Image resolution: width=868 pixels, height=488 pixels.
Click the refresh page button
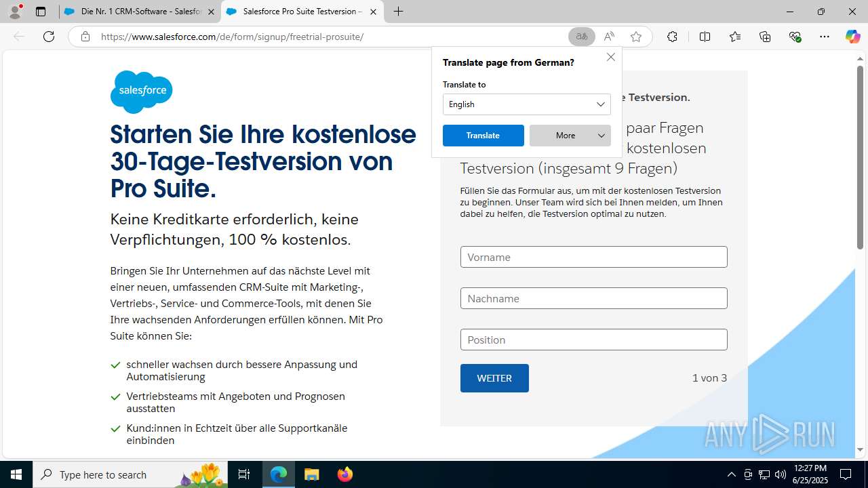(x=49, y=37)
